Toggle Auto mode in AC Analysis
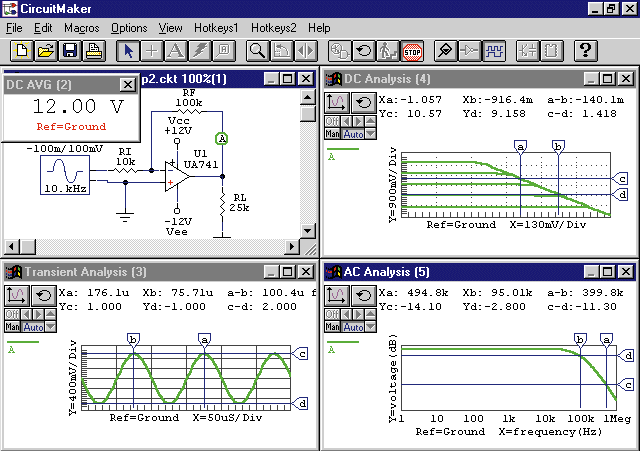 click(353, 327)
